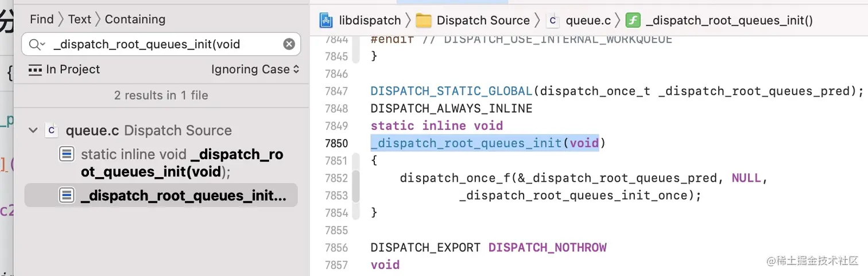This screenshot has width=868, height=276.
Task: Click the libdispatch project icon
Action: tap(326, 20)
